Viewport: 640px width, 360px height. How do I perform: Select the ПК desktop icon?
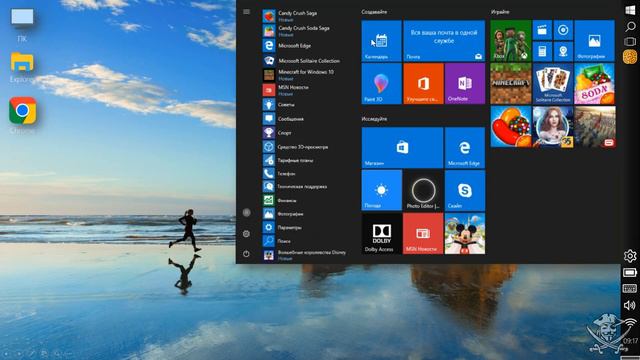[x=22, y=25]
